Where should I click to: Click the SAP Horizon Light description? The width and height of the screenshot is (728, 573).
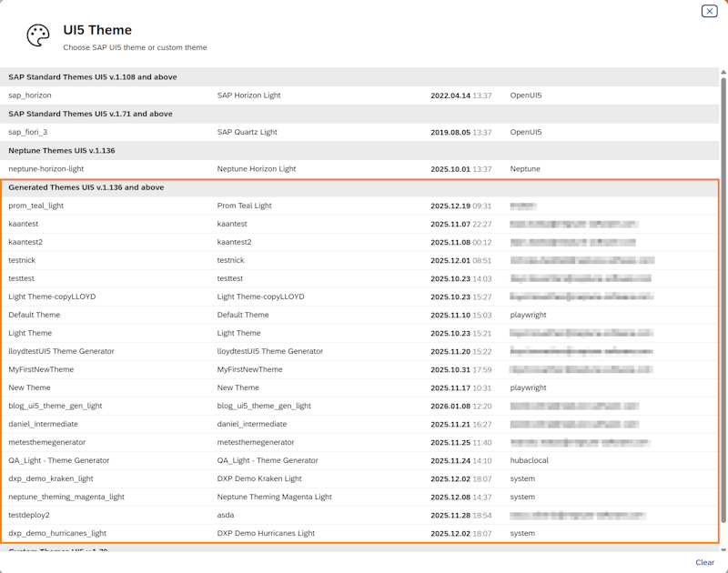pos(248,95)
